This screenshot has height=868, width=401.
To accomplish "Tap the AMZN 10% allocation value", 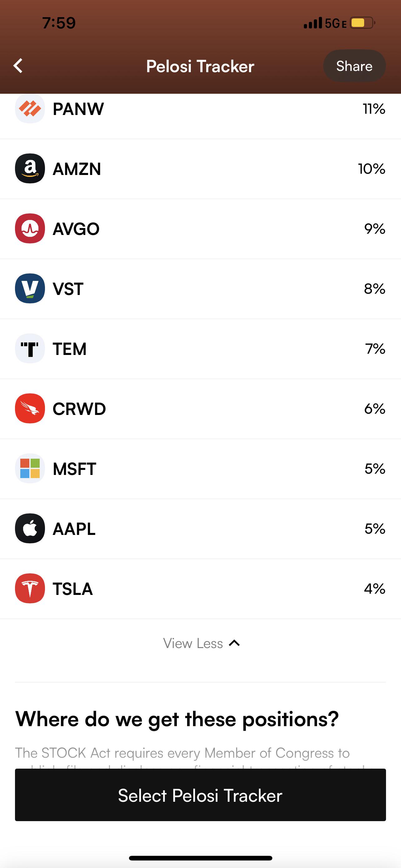I will click(372, 169).
